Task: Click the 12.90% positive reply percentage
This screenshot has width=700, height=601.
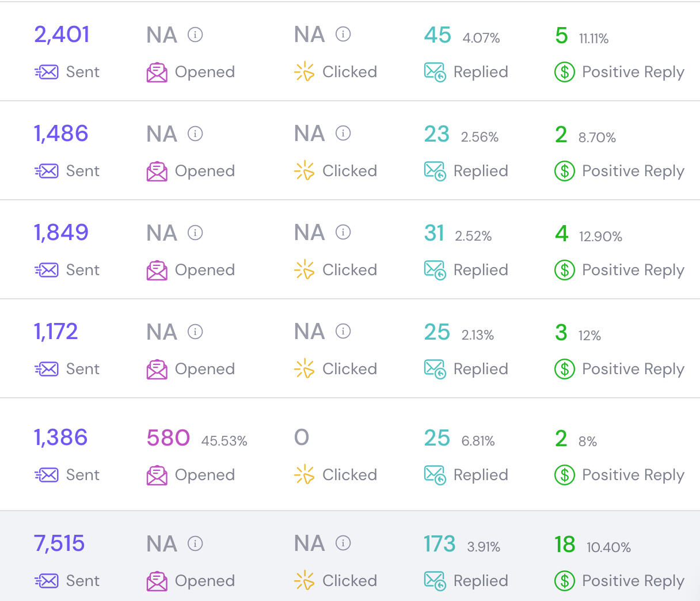Action: [x=600, y=237]
